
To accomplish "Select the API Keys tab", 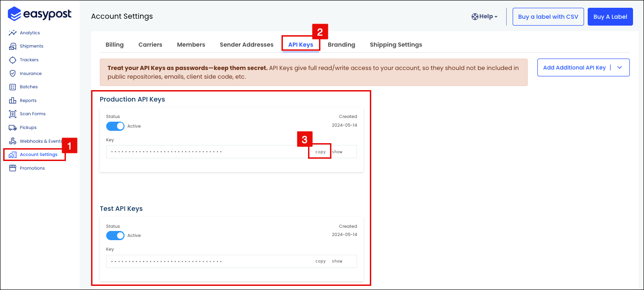I will point(301,45).
